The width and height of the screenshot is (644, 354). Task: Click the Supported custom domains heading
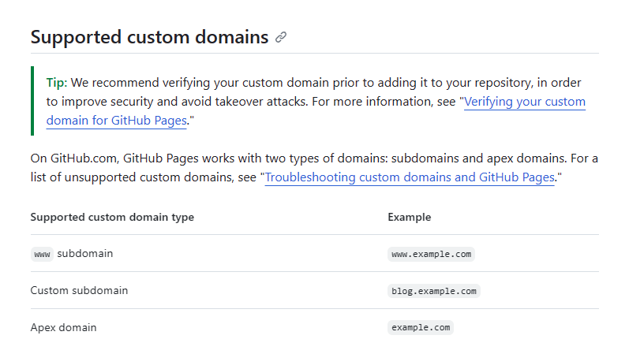[x=149, y=37]
